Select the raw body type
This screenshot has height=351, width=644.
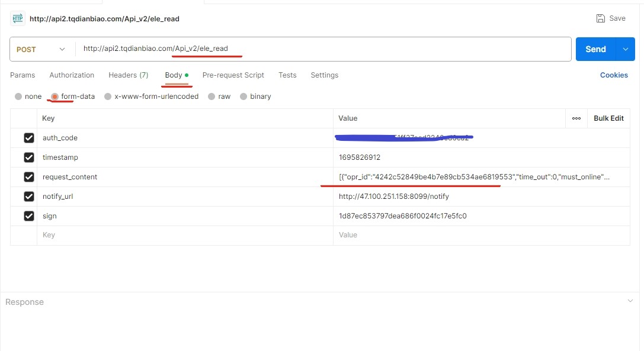click(212, 96)
